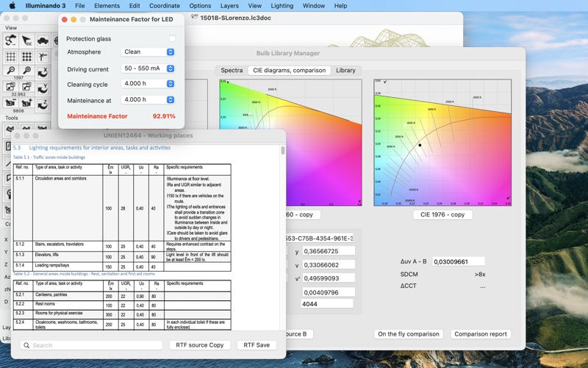
Task: Switch to the Library tab
Action: pos(345,70)
